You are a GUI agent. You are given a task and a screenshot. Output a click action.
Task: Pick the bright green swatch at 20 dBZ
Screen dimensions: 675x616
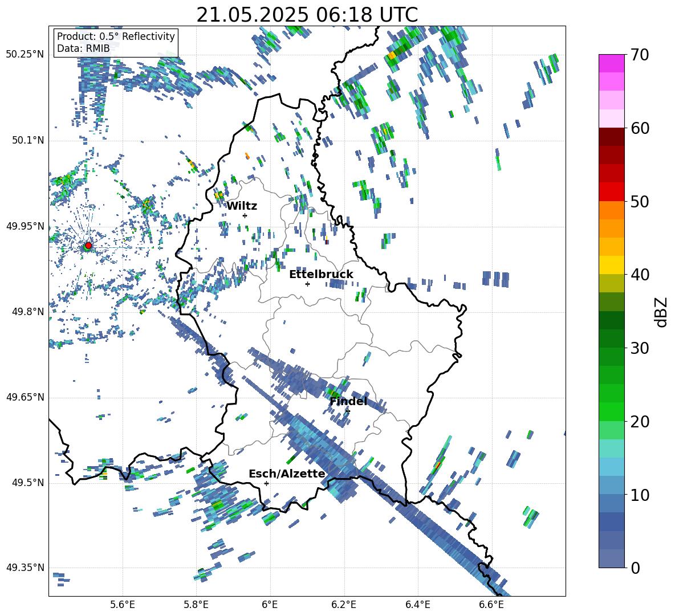pyautogui.click(x=611, y=411)
